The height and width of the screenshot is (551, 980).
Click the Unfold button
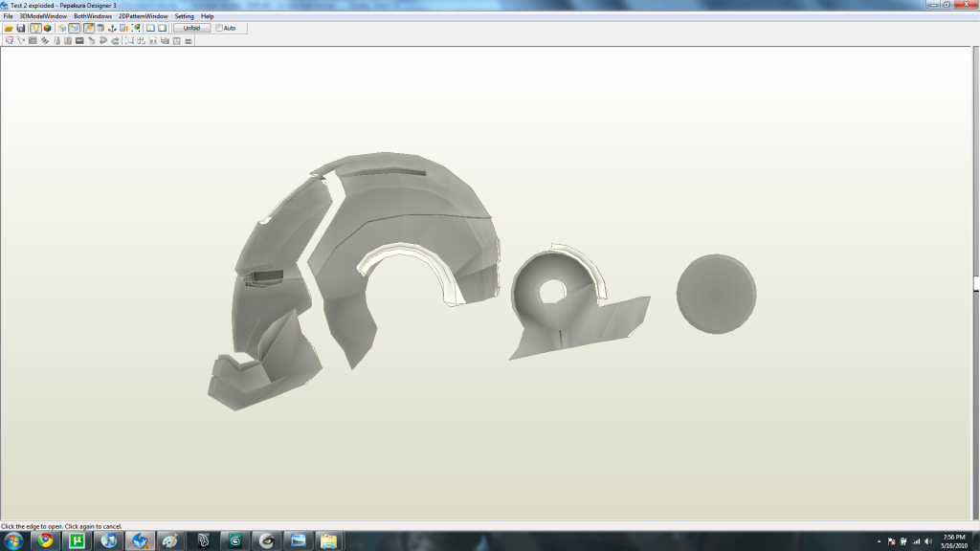click(191, 28)
